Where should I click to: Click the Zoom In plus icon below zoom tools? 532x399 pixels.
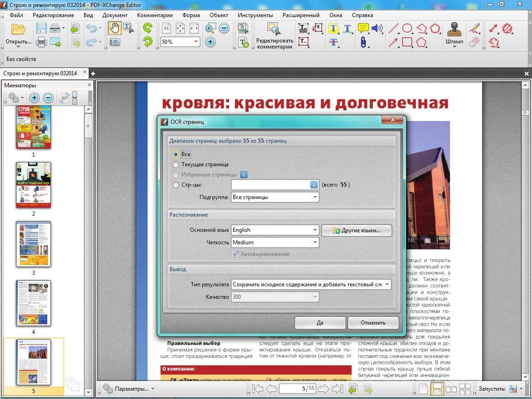(211, 42)
